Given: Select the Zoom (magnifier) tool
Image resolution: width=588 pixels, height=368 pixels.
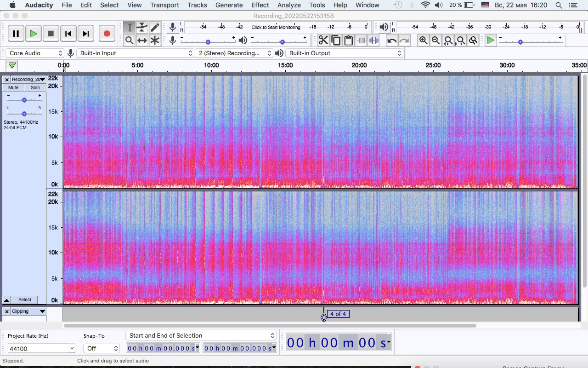Looking at the screenshot, I should tap(130, 40).
